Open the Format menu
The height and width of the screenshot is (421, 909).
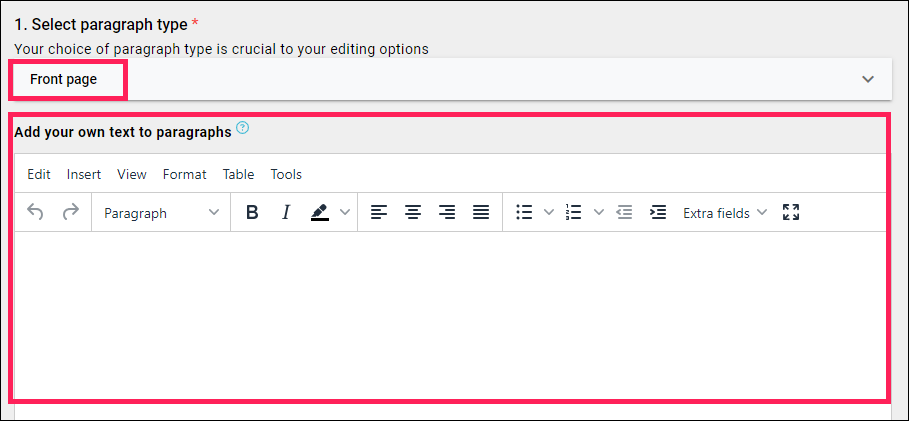pyautogui.click(x=184, y=174)
